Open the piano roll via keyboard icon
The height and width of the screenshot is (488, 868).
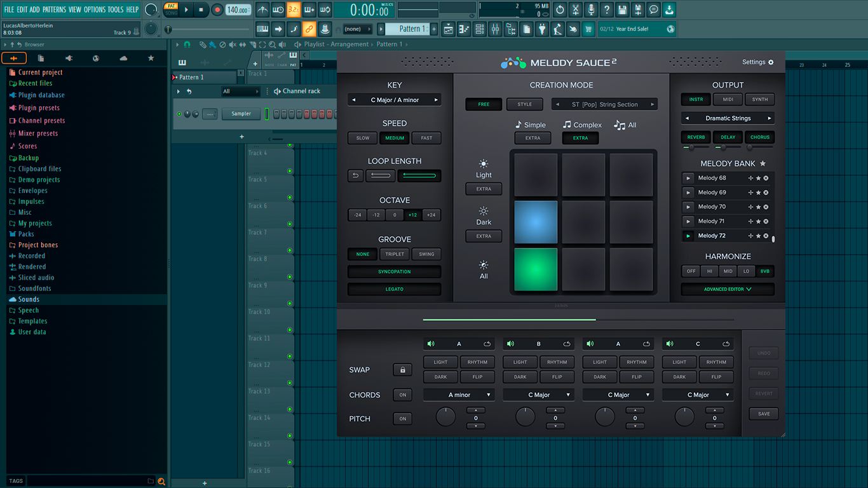tap(464, 29)
